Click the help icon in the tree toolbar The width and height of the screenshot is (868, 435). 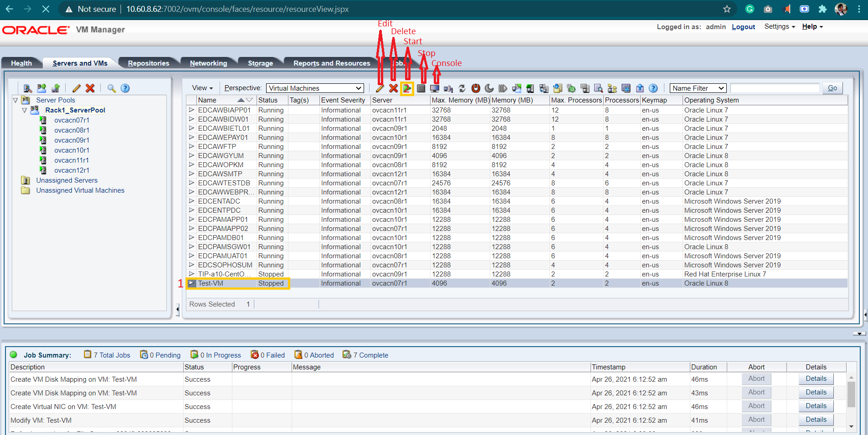point(125,88)
